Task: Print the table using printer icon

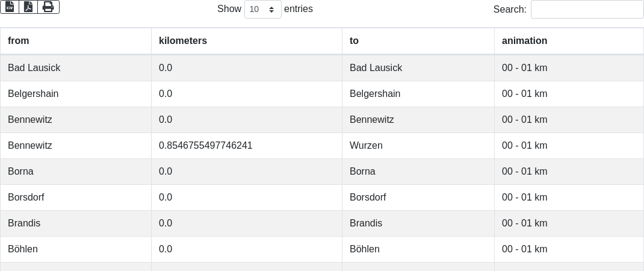Action: pyautogui.click(x=48, y=7)
